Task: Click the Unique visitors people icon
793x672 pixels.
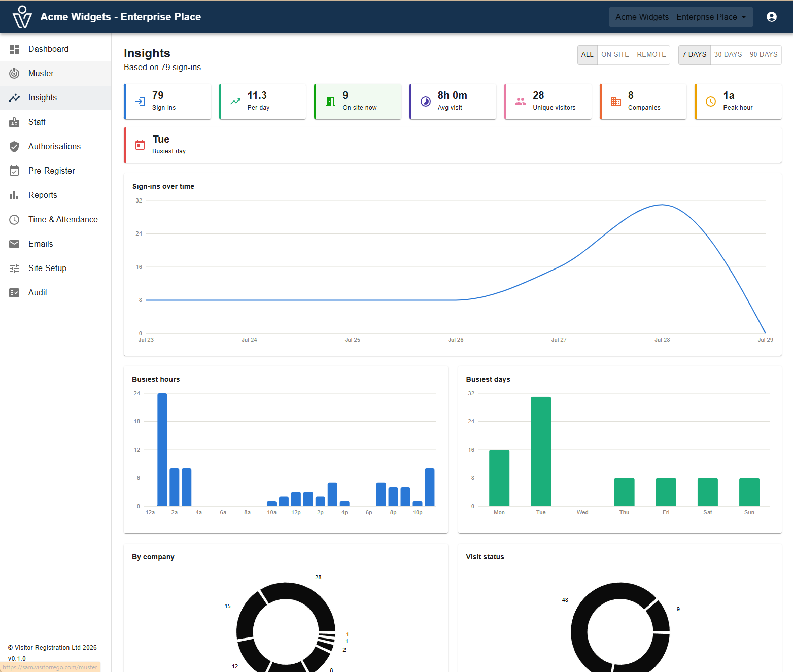Action: [521, 102]
